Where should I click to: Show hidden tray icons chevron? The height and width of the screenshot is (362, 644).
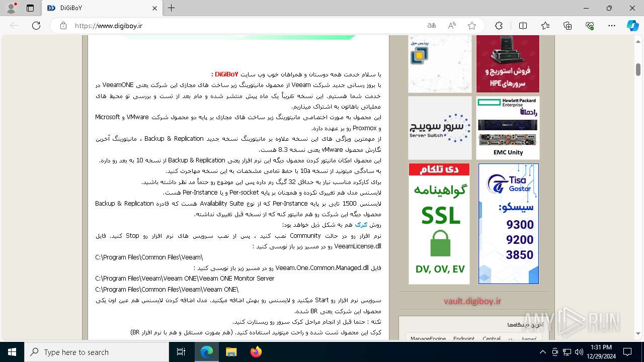(542, 352)
